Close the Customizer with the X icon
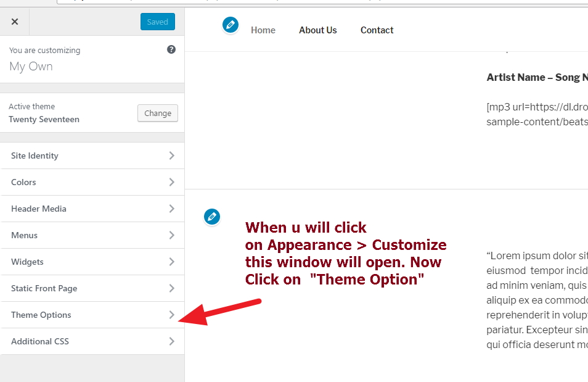 click(14, 21)
